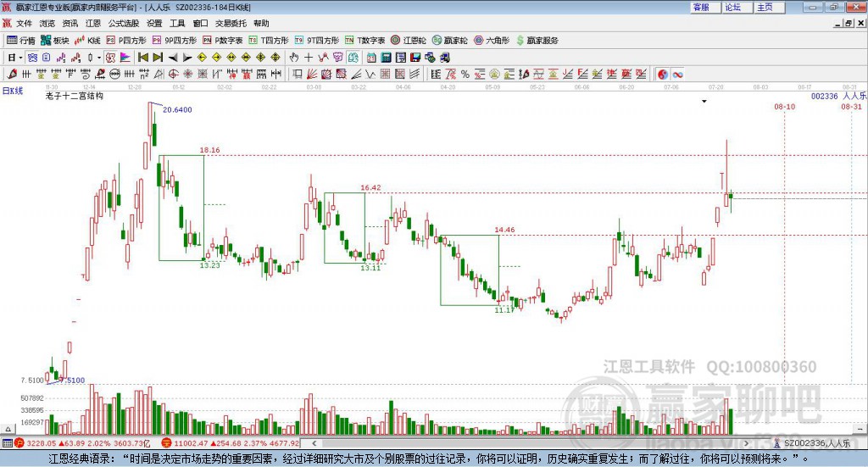Open the 帮助 menu
Screen dimensions: 868x467
(x=261, y=23)
